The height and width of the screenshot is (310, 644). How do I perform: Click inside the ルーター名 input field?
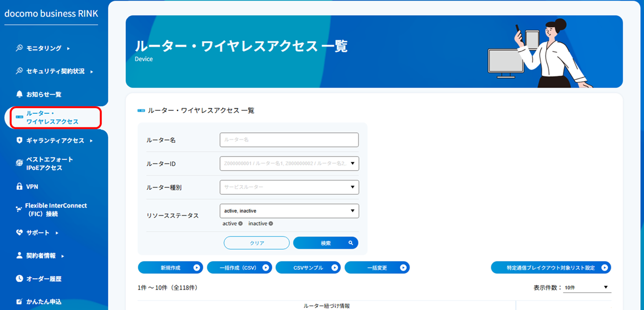[x=289, y=139]
